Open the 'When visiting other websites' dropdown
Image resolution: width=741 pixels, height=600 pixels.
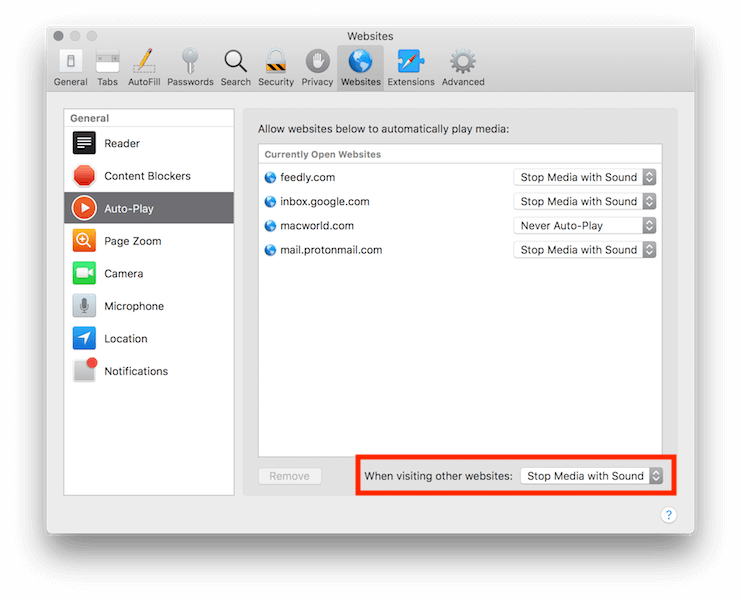pyautogui.click(x=591, y=476)
